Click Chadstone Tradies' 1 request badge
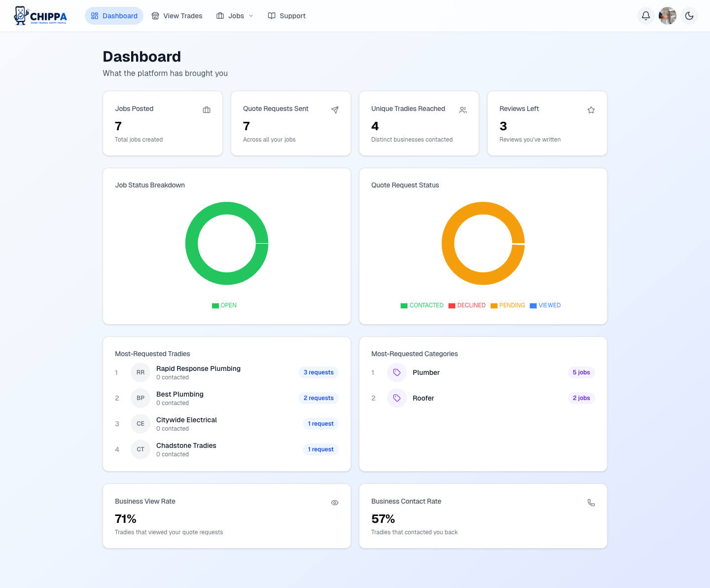 321,449
